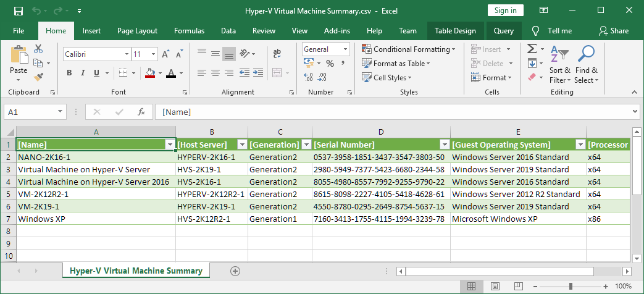Open Fill Color yellow bucket swatch
Viewport: 644px width, 294px height.
point(150,73)
